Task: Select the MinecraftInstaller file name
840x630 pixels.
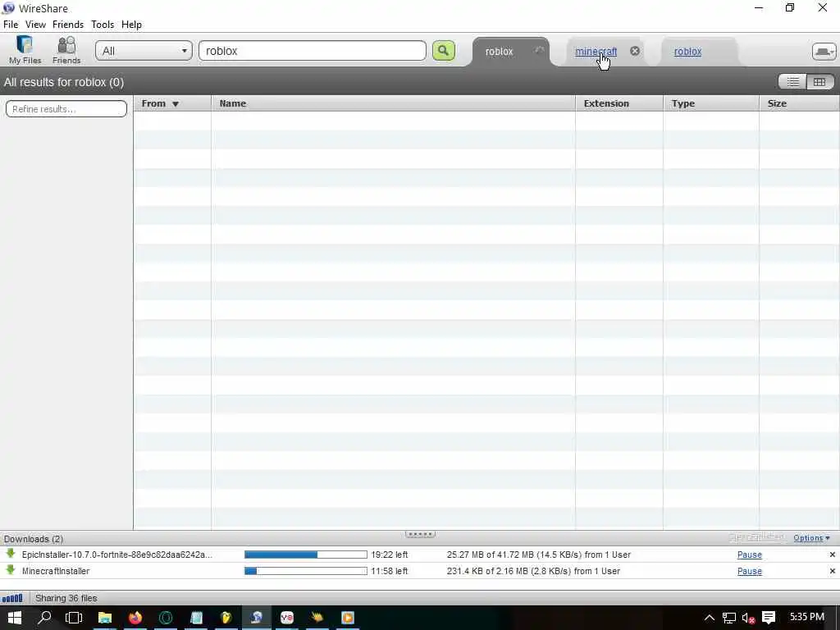Action: (56, 571)
